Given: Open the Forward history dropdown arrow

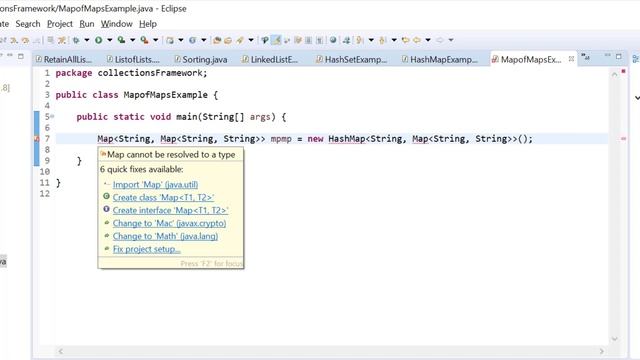Looking at the screenshot, I should click(451, 40).
